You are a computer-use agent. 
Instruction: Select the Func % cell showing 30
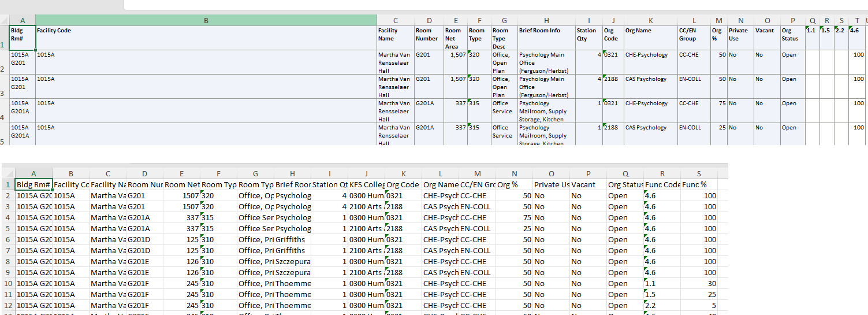click(x=699, y=283)
